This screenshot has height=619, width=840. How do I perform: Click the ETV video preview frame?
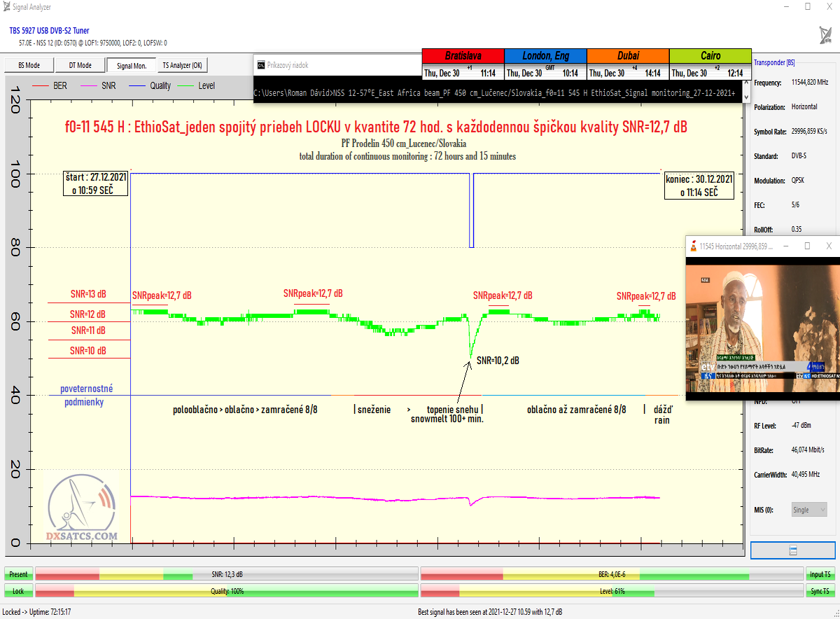click(762, 328)
